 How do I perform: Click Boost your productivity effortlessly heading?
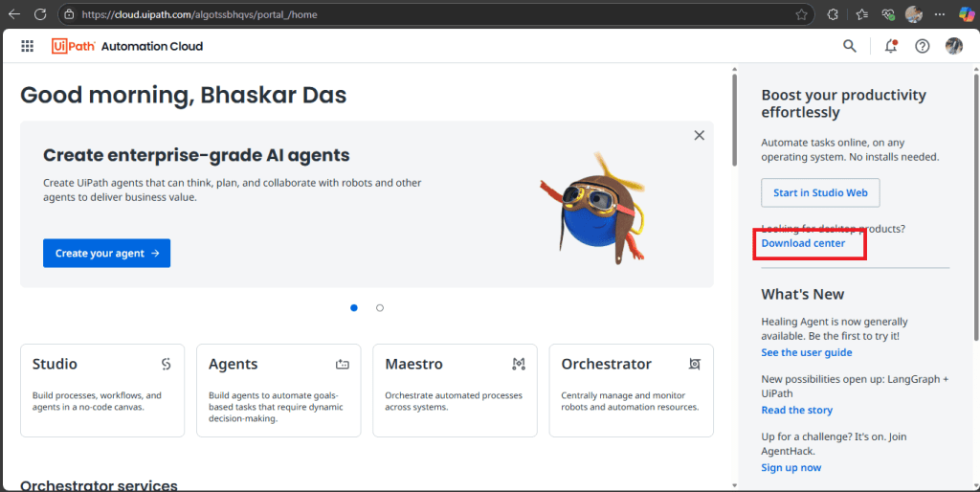(x=844, y=103)
